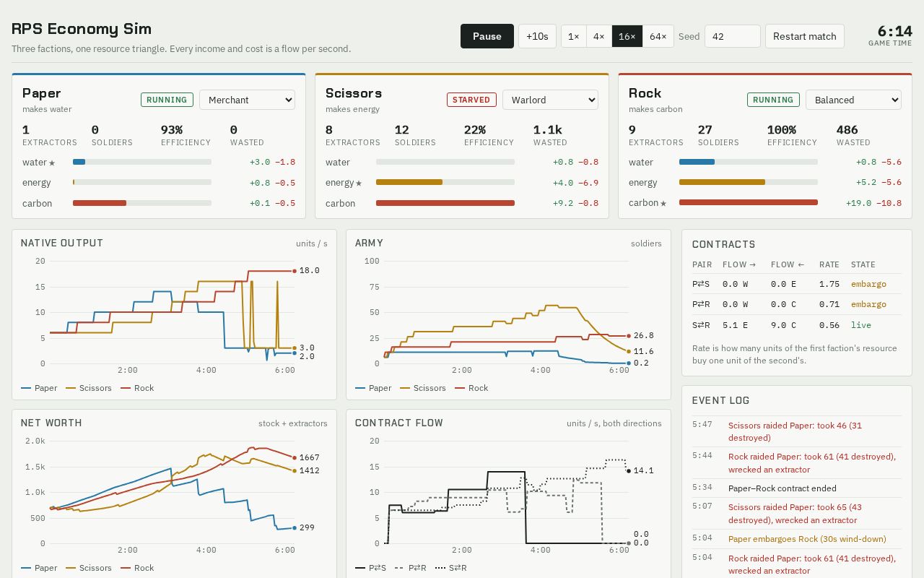Screen dimensions: 924x578
Task: Click the star beside Scissors' energy resource
Action: (359, 183)
